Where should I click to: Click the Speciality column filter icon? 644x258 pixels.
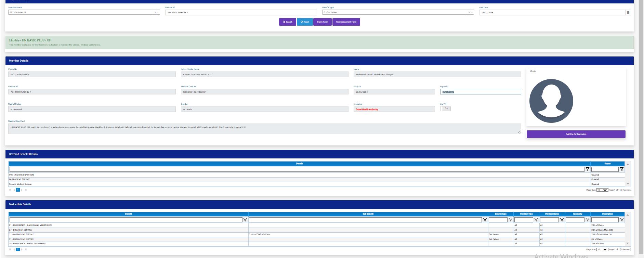(x=588, y=220)
